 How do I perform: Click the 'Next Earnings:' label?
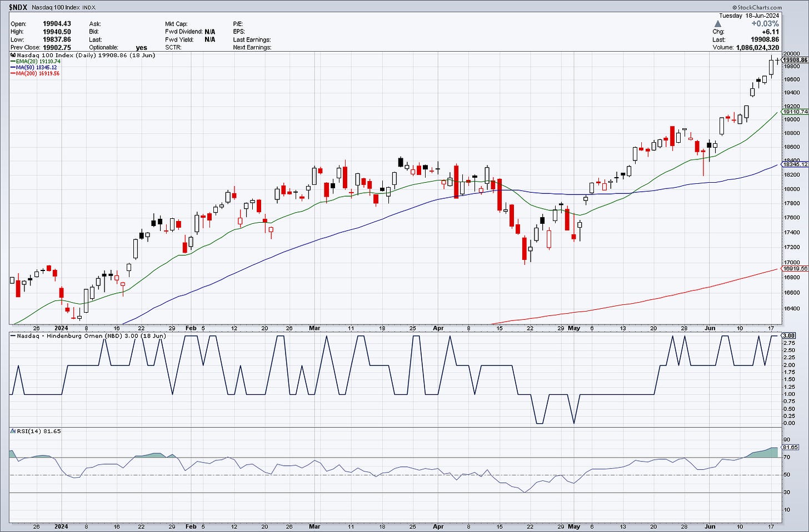[x=252, y=48]
